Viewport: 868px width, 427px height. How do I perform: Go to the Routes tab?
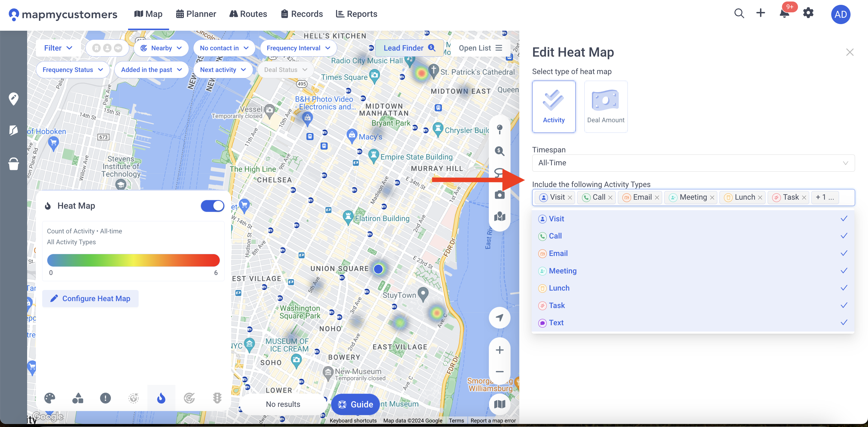[248, 14]
